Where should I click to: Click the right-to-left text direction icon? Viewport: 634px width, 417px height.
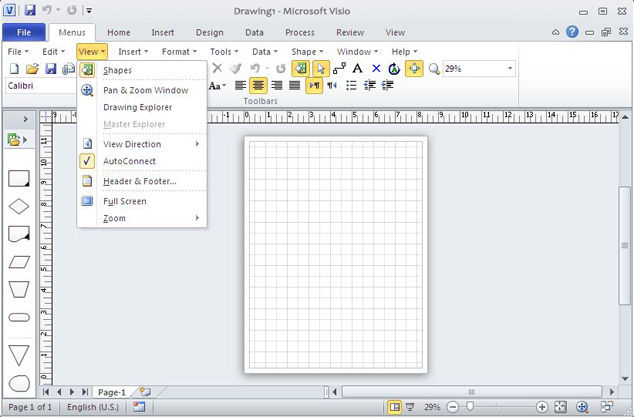332,85
